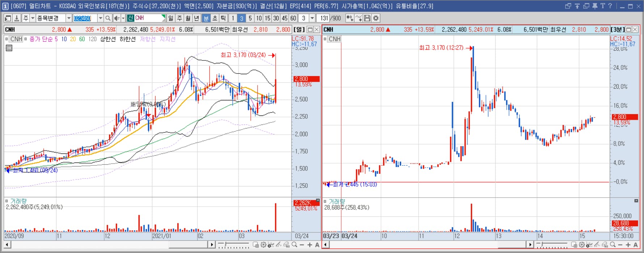Image resolution: width=644 pixels, height=253 pixels.
Task: Pin the window with the pushpin icon
Action: (x=595, y=6)
